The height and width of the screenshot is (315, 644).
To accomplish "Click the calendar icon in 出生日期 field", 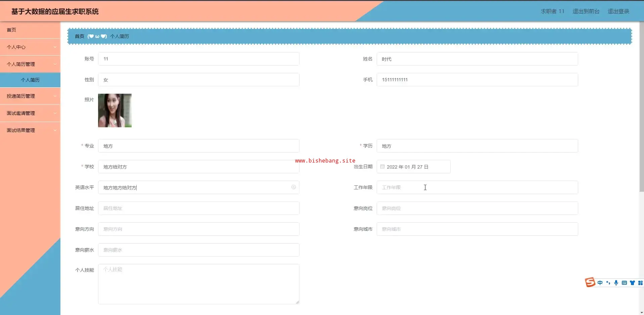I will point(382,167).
